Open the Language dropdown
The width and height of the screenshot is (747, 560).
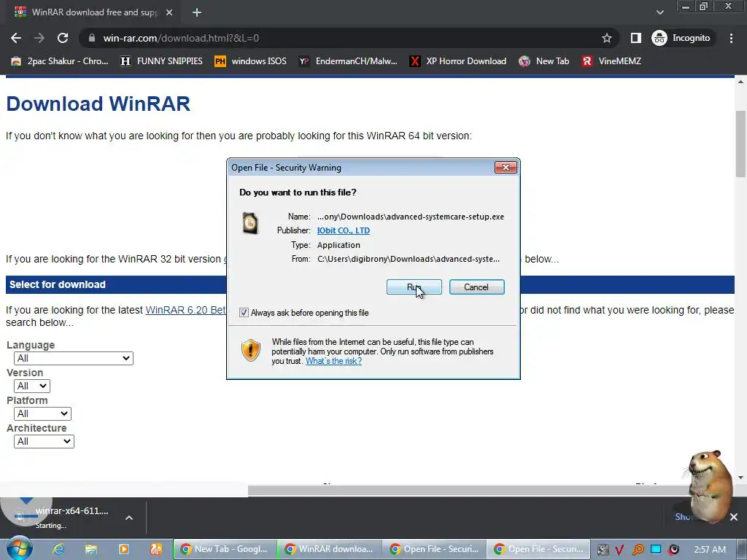tap(74, 358)
